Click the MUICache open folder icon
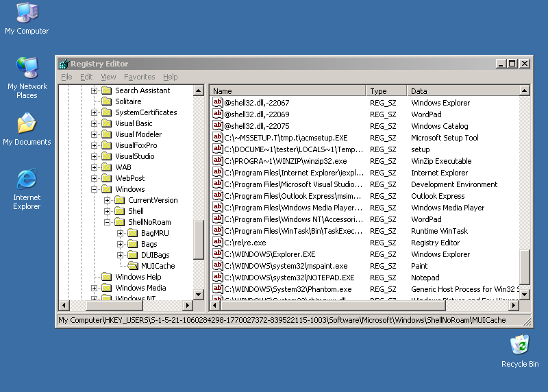 tap(133, 266)
